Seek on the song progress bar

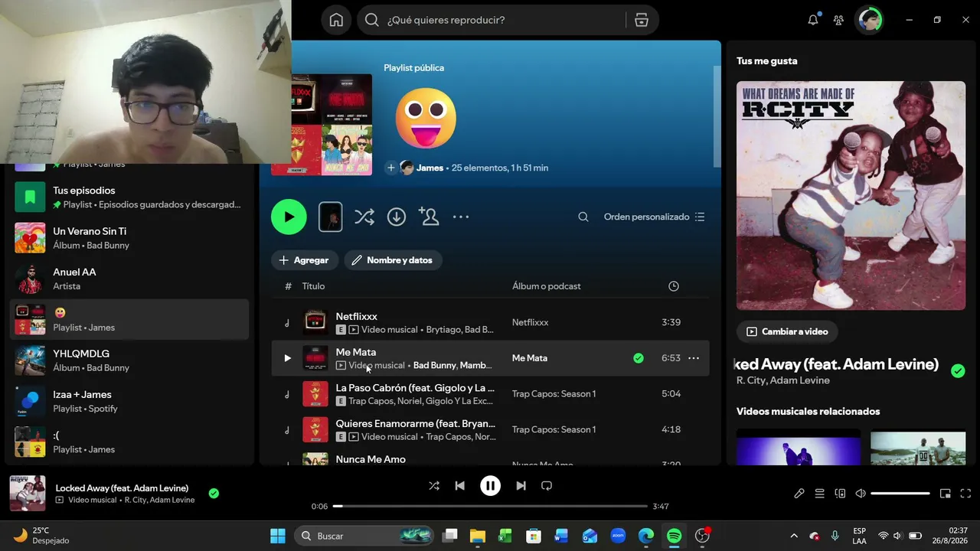[490, 506]
